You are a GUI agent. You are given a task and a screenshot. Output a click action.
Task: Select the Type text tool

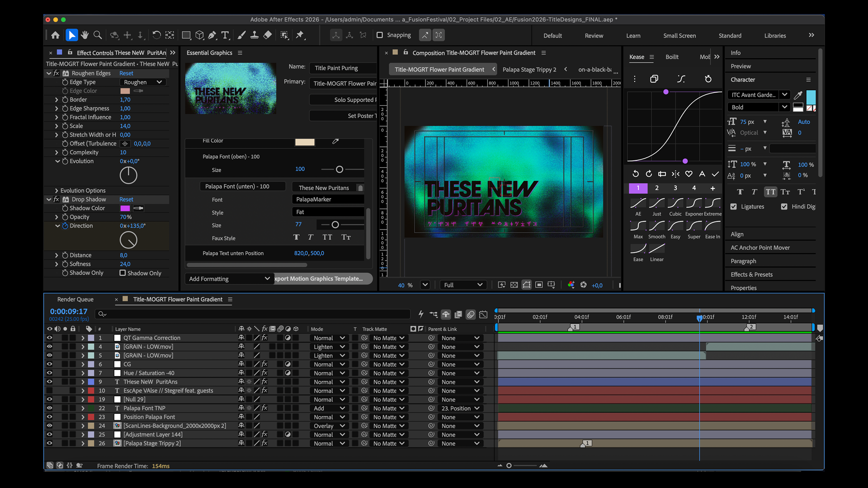coord(225,35)
